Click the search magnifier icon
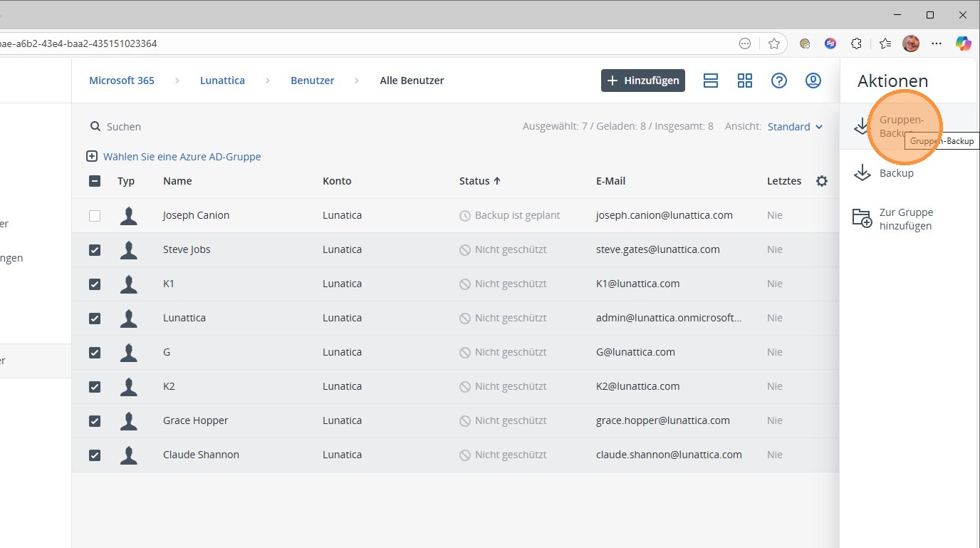Image resolution: width=980 pixels, height=548 pixels. [x=95, y=126]
